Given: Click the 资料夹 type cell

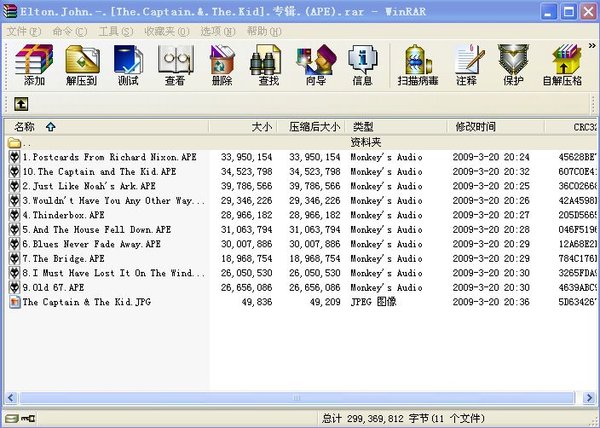Looking at the screenshot, I should point(366,143).
